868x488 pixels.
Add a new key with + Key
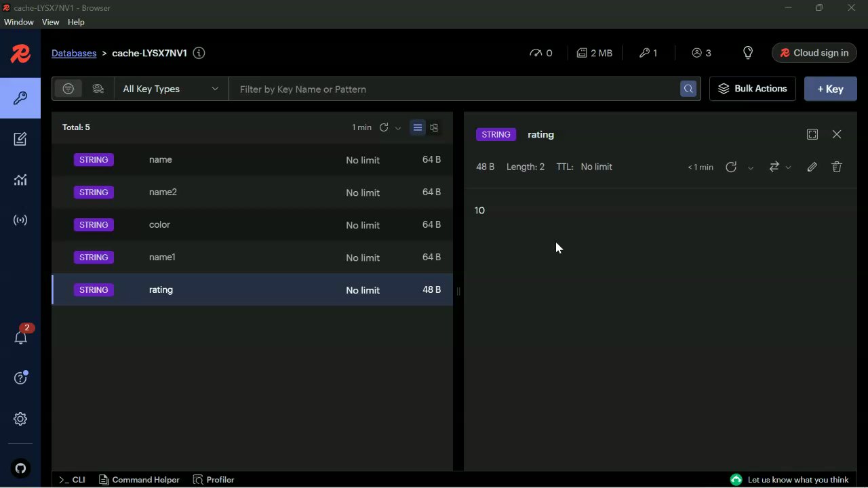click(830, 89)
